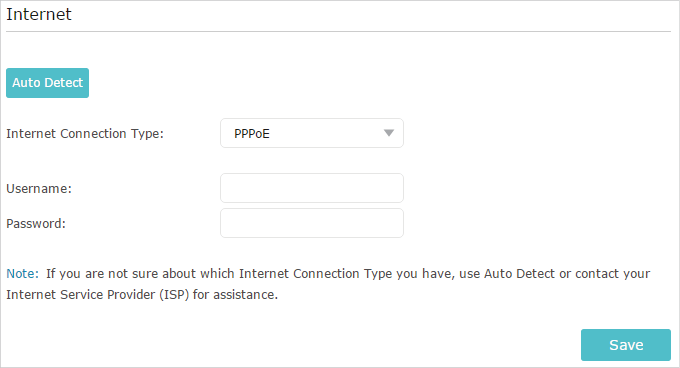Click 'Internet Service Provider (ISP)' in the note
Viewport: 680px width, 368px height.
click(98, 295)
